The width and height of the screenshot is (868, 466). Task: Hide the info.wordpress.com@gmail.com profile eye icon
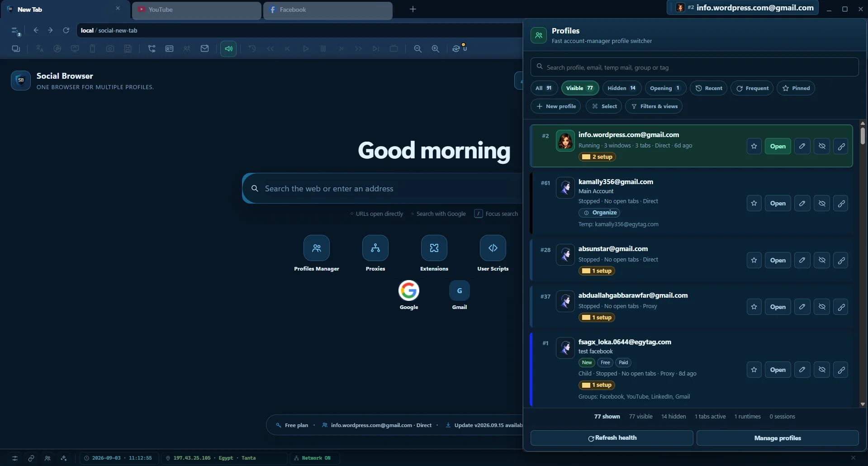pos(822,146)
